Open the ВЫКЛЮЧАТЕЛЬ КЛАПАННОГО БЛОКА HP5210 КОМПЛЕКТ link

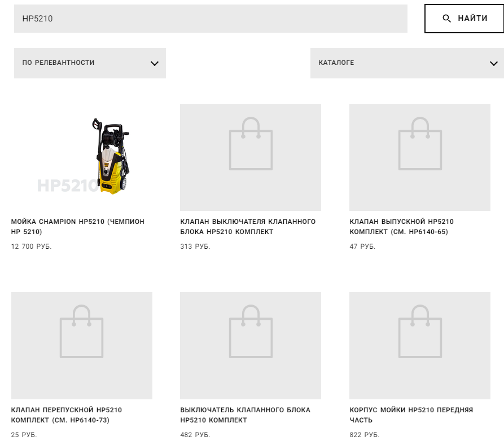point(246,415)
